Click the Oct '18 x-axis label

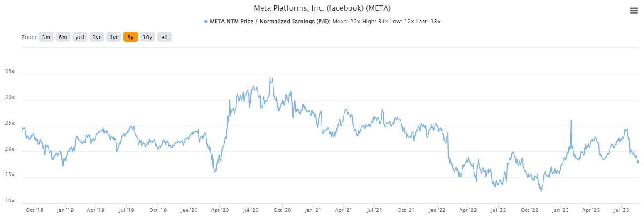point(34,211)
